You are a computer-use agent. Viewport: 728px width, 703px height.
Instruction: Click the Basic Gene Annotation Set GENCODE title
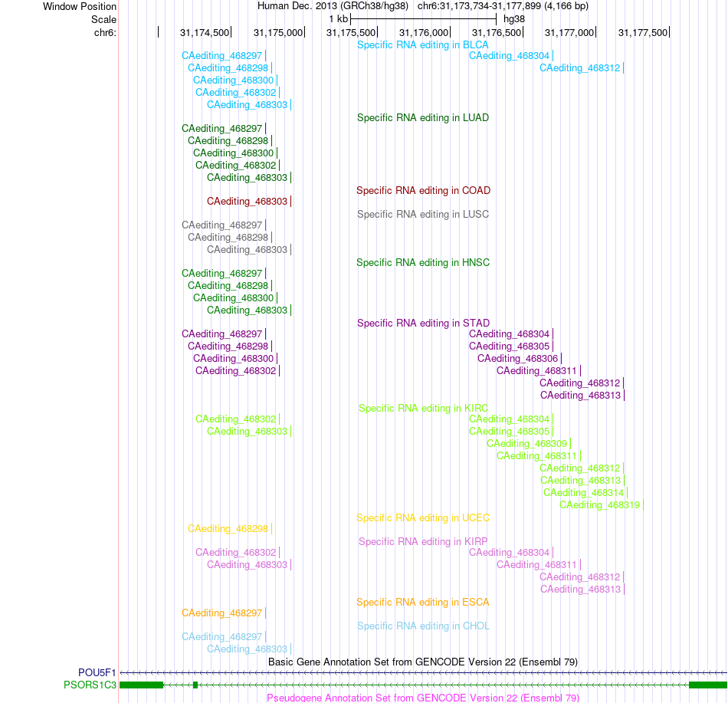click(423, 662)
